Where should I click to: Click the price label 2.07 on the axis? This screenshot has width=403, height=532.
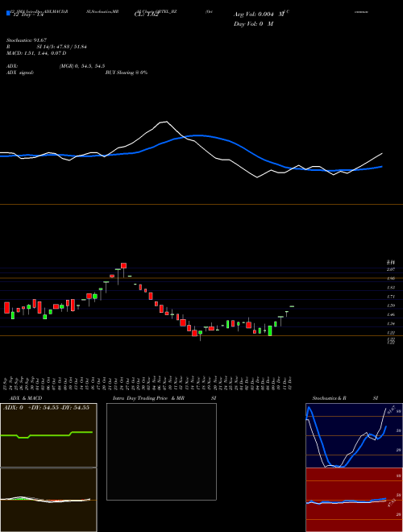point(391,269)
